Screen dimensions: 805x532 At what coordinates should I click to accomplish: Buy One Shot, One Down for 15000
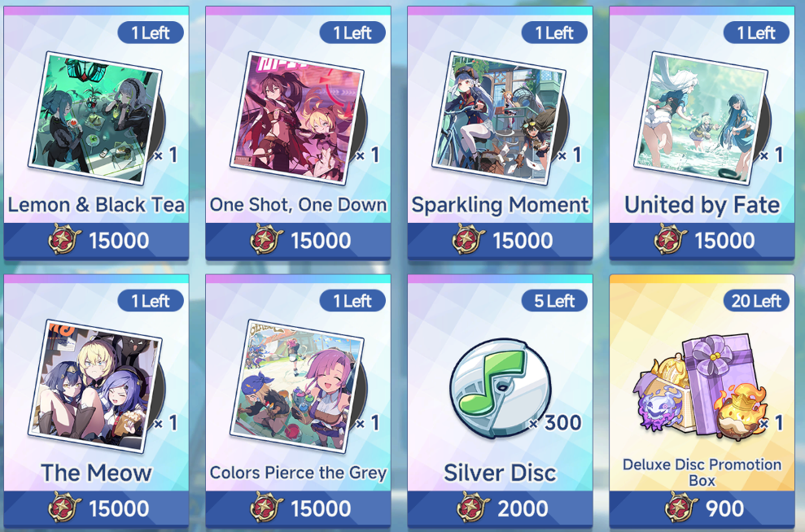(298, 240)
